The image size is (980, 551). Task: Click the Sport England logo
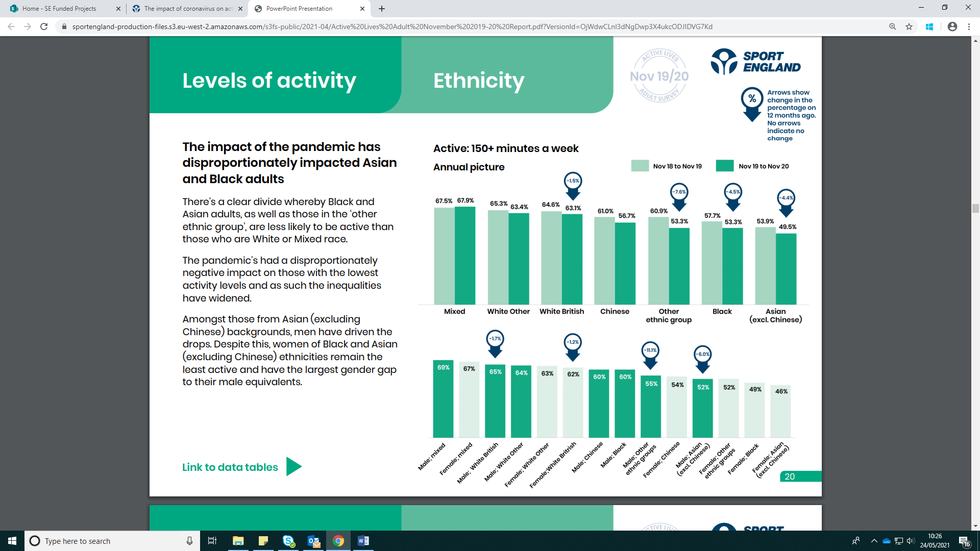[756, 61]
